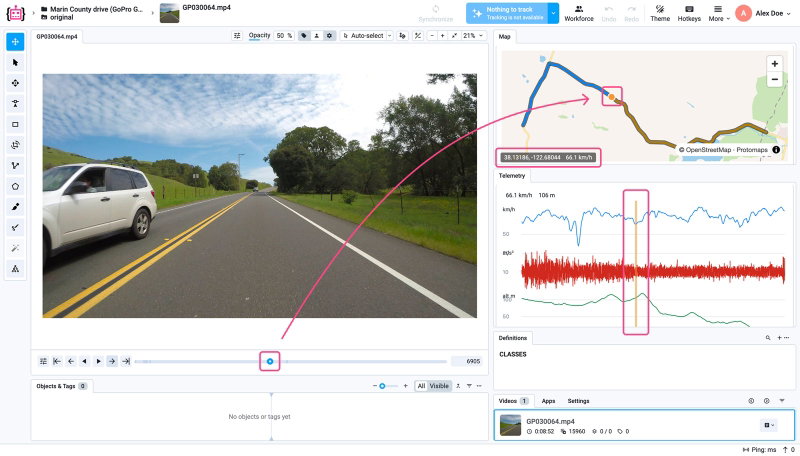Add a new definition with plus icon
800x456 pixels.
779,338
